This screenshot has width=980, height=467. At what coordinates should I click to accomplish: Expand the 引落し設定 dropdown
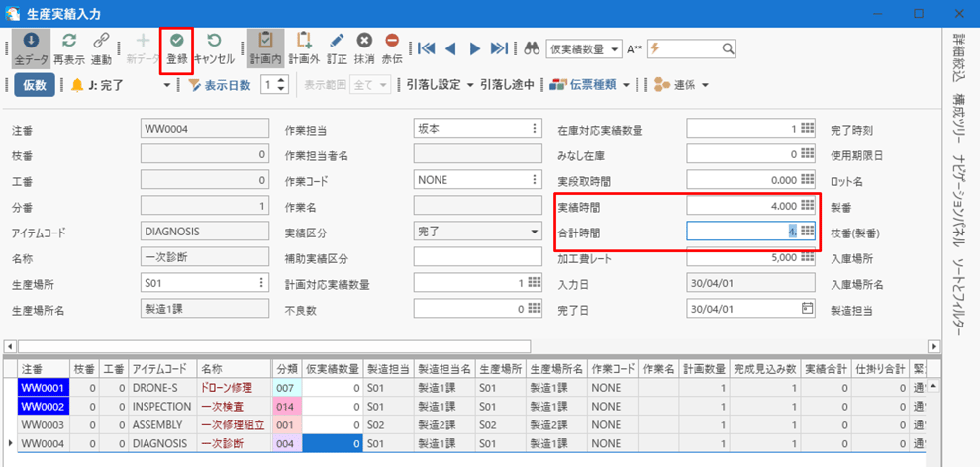coord(469,85)
